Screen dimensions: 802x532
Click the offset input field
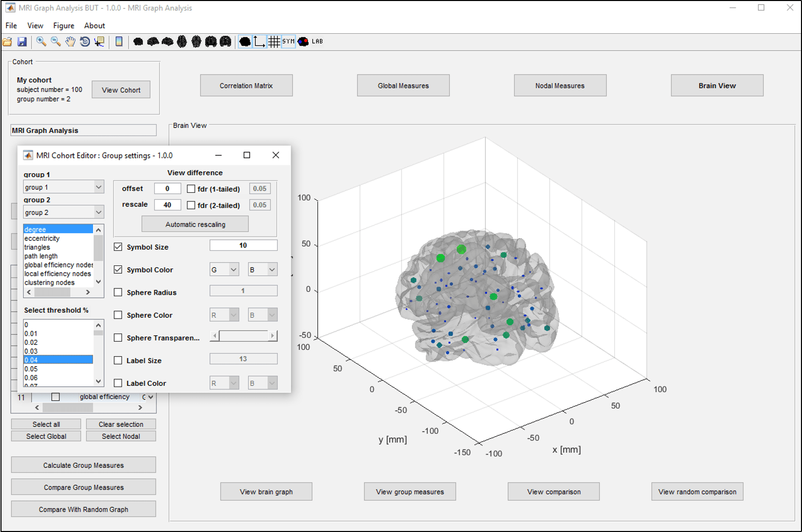point(167,189)
